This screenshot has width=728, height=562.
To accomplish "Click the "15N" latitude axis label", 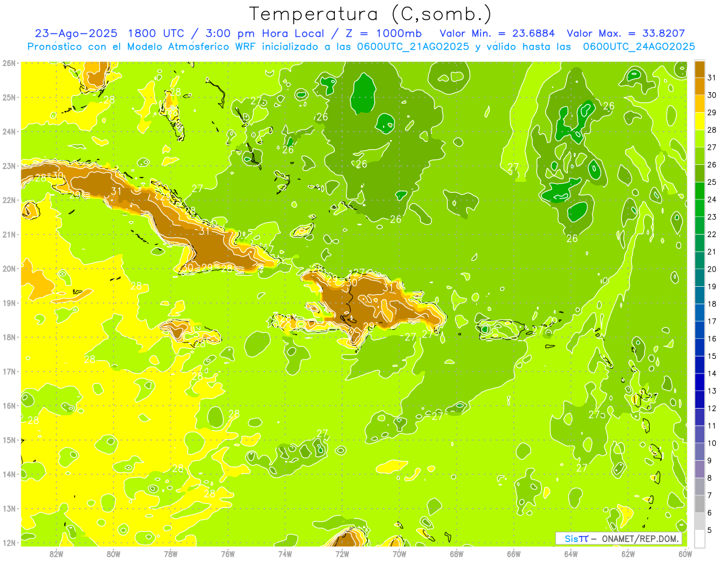I will point(9,440).
